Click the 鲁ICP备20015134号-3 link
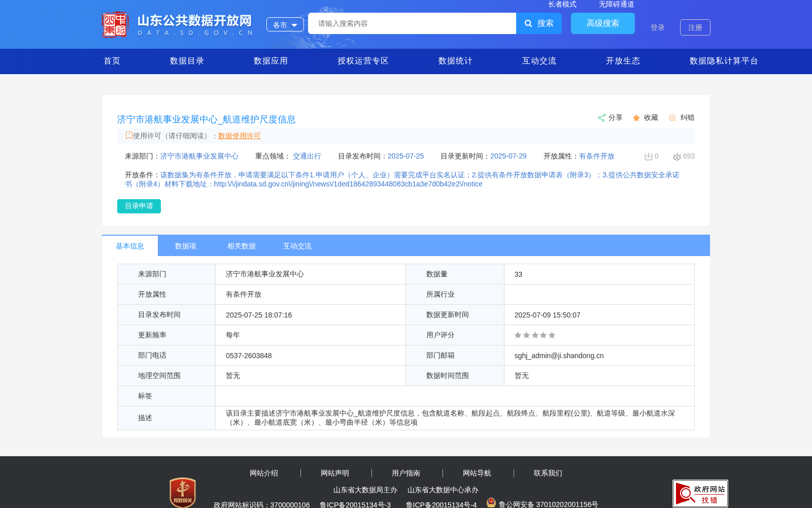This screenshot has width=812, height=508. 355,504
